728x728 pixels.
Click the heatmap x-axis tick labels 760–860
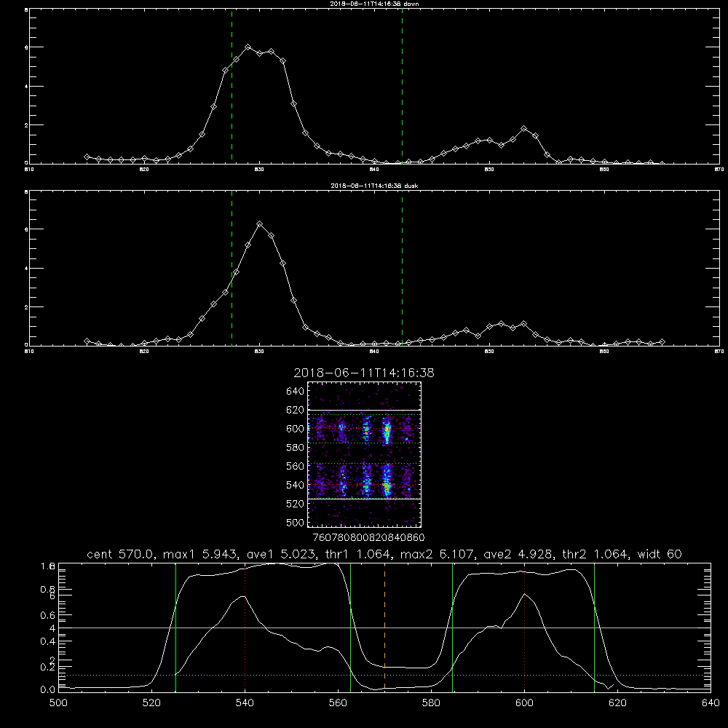(369, 537)
